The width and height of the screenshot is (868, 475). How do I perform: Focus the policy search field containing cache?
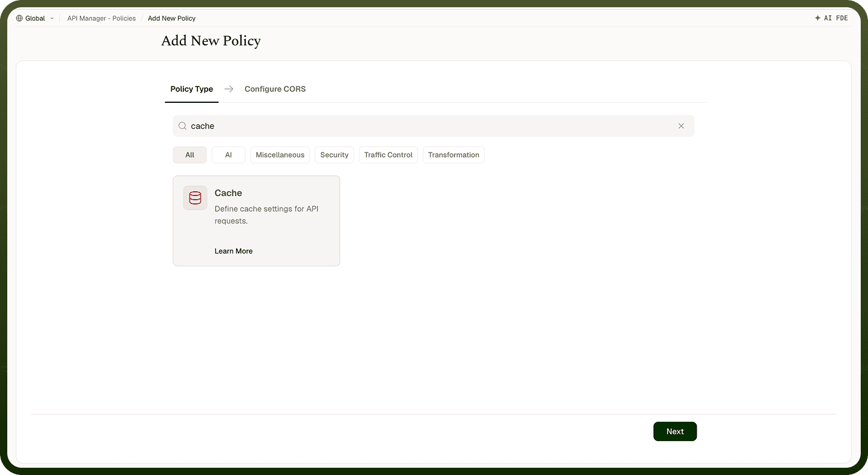pos(433,126)
